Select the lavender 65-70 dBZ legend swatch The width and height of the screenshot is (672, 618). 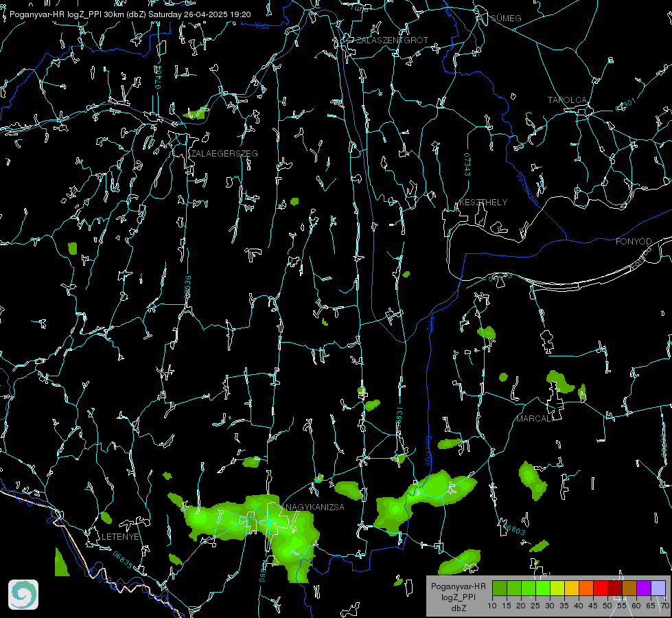click(658, 588)
